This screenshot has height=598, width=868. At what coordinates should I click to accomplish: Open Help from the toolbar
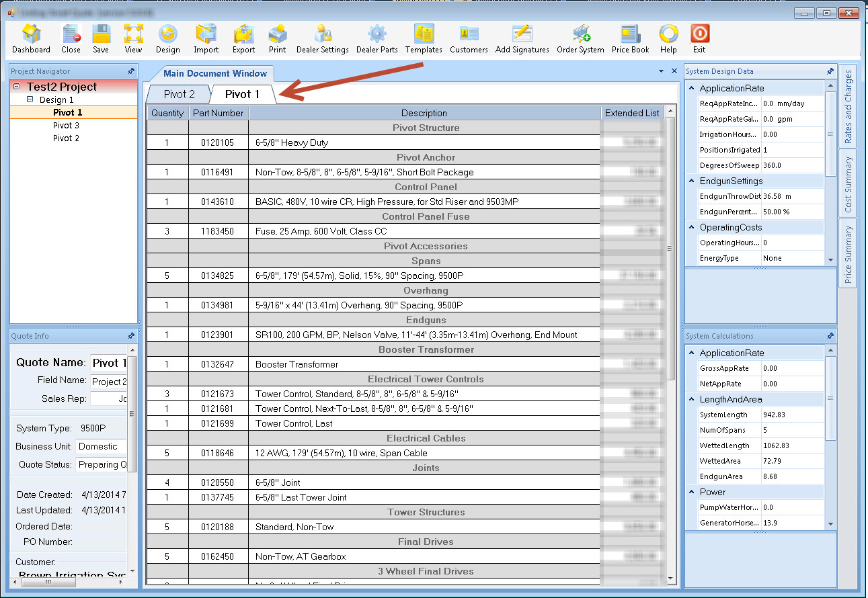coord(668,39)
